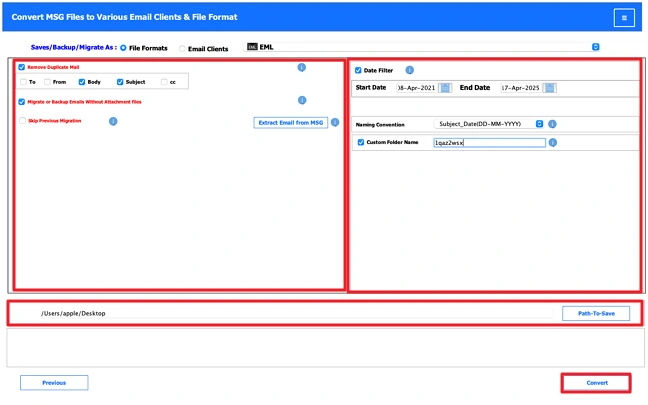Click info icon for Migrate Without Attachment
The height and width of the screenshot is (405, 648).
click(302, 100)
